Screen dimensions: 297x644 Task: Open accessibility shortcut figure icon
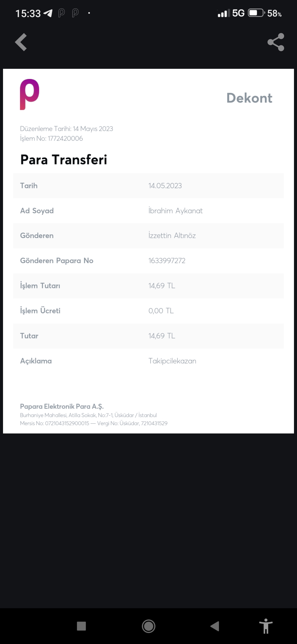[266, 626]
